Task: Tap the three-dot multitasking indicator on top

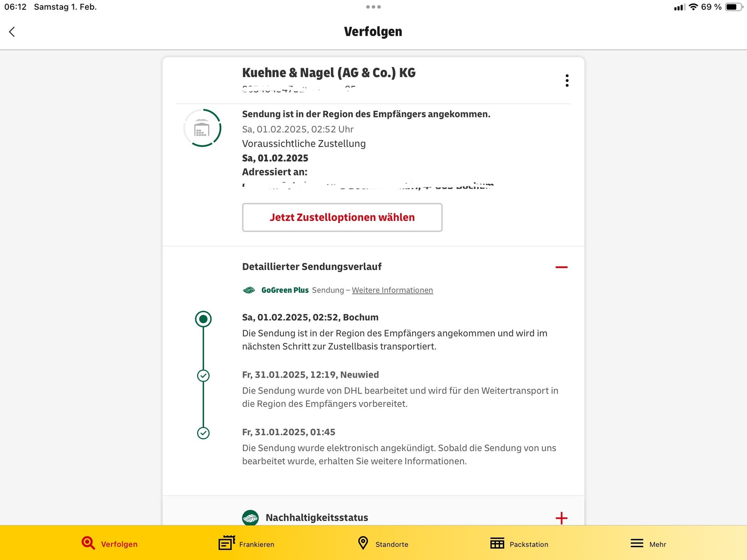Action: [373, 7]
